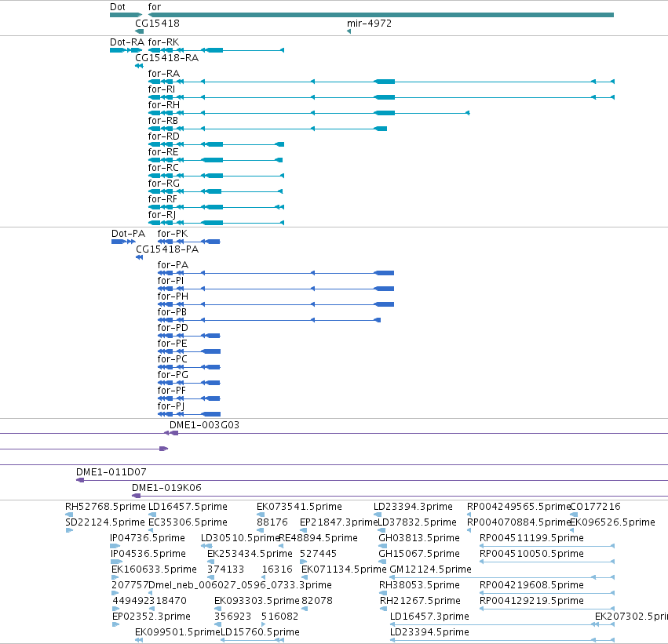668x644 pixels.
Task: Select the for-RI transcript label
Action: tap(162, 89)
